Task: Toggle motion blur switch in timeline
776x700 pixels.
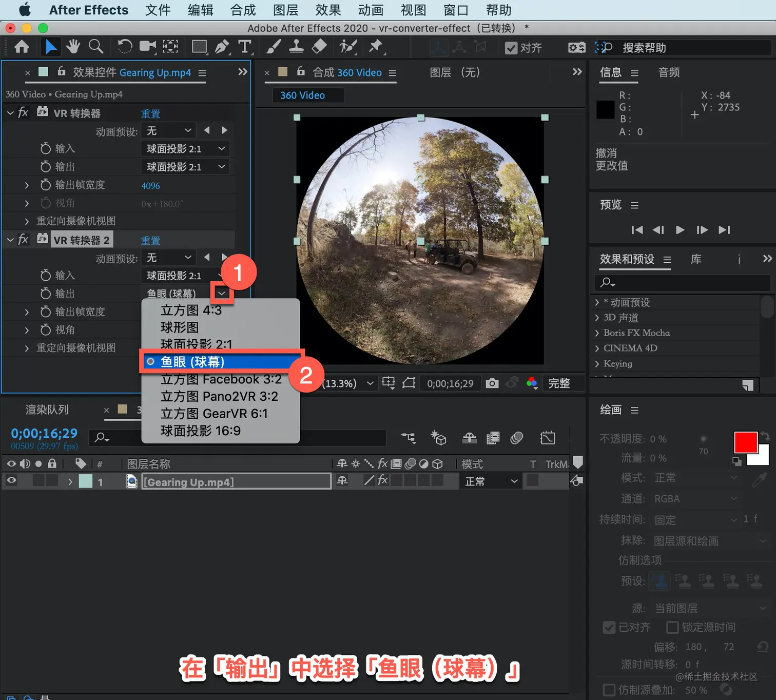Action: pyautogui.click(x=517, y=438)
